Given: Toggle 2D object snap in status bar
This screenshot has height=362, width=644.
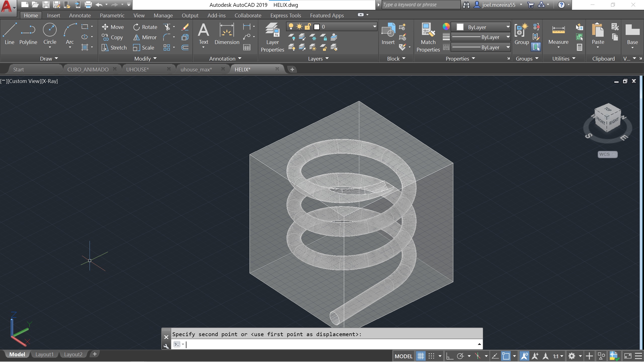Looking at the screenshot, I should coord(506,356).
